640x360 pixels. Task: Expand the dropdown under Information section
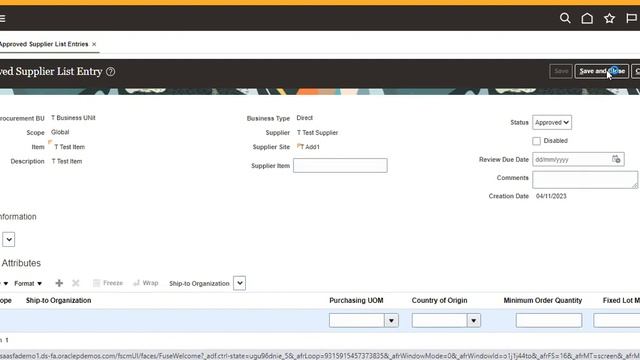pos(9,240)
